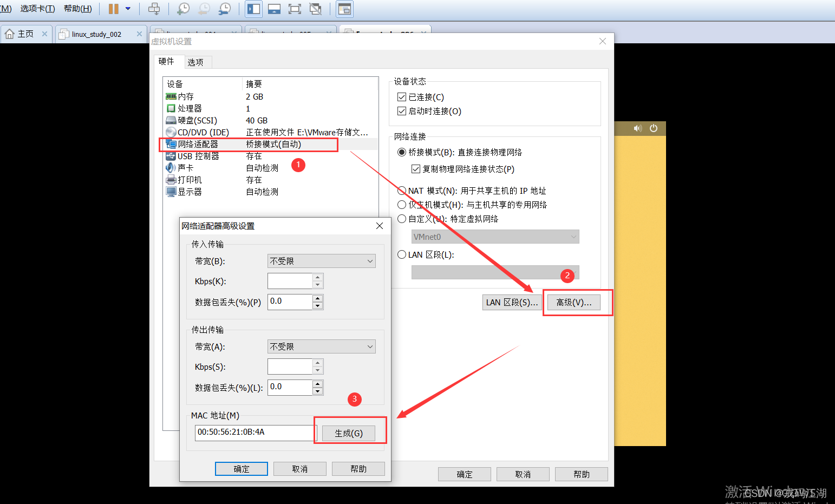
Task: Click 确定 in the 虚拟机设置 window
Action: pos(465,474)
